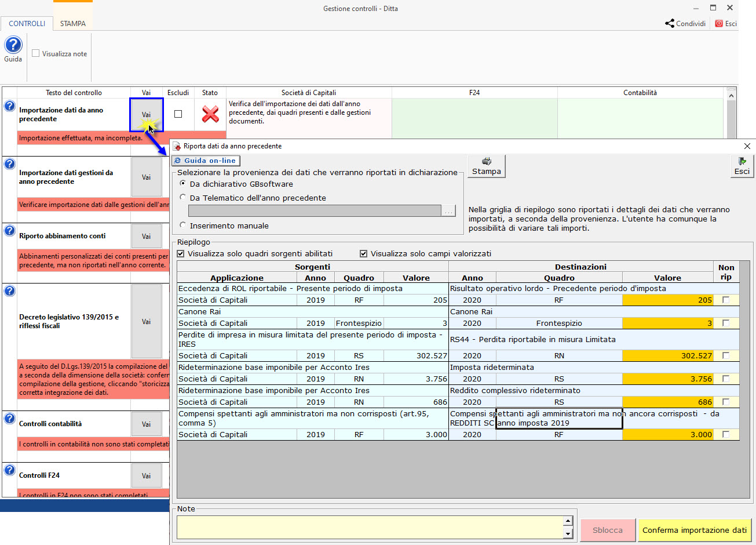
Task: Select Da dichiarativo GBsoftware radio option
Action: [x=183, y=183]
